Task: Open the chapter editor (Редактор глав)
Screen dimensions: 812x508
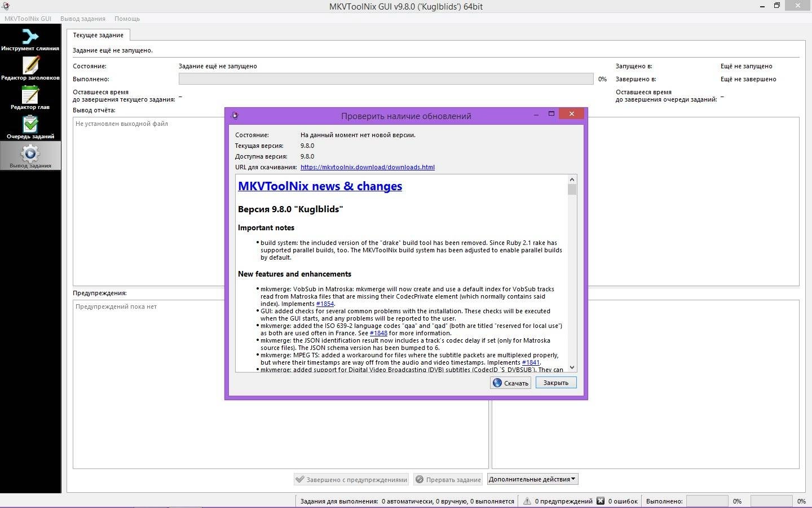Action: (30, 98)
